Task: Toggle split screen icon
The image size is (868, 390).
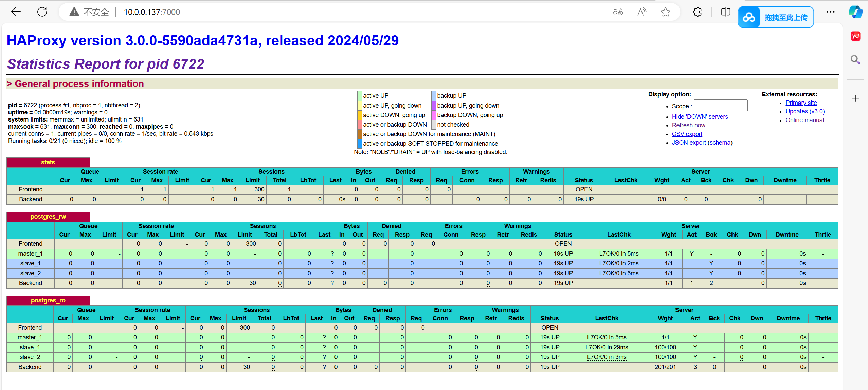Action: 725,12
